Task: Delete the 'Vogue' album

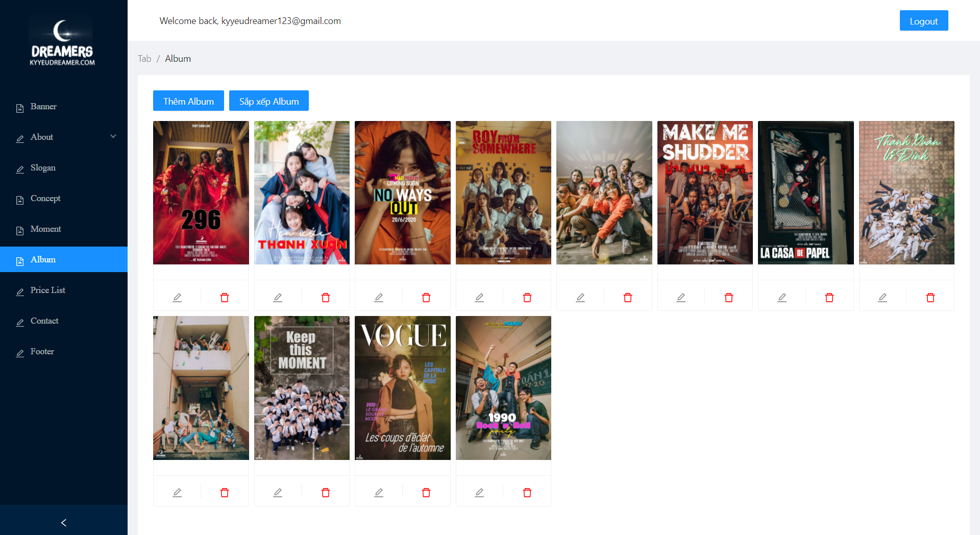Action: click(x=426, y=492)
